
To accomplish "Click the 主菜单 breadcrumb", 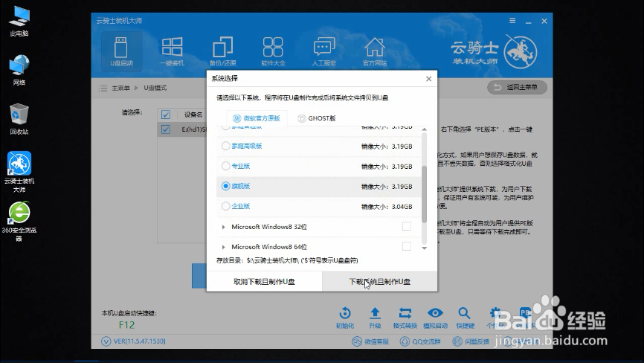I will coord(120,88).
